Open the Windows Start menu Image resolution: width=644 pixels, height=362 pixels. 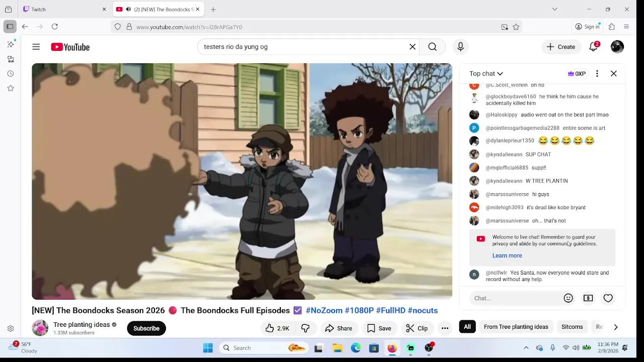click(208, 348)
